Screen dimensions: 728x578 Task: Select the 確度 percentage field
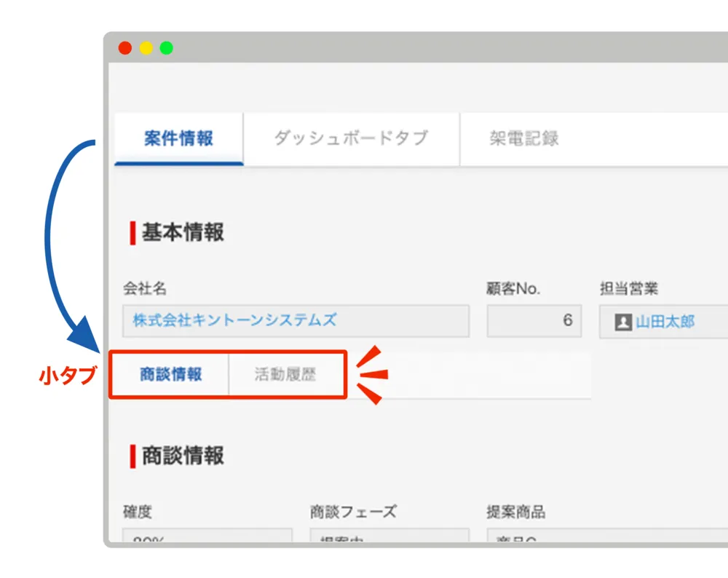207,539
